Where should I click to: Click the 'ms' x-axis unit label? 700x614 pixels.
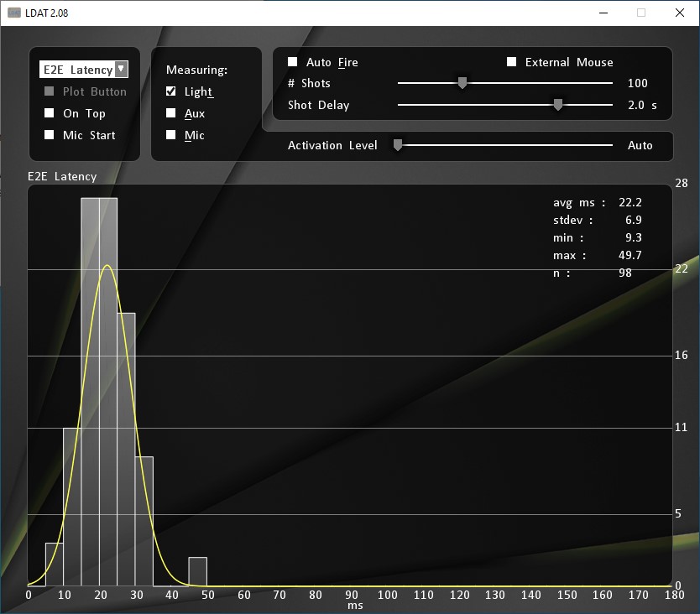click(x=355, y=606)
